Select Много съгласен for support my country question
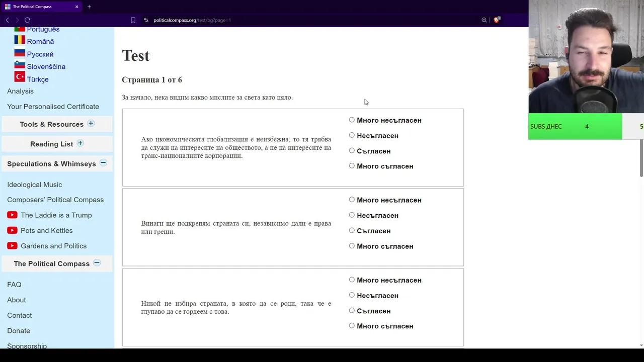 coord(352,246)
